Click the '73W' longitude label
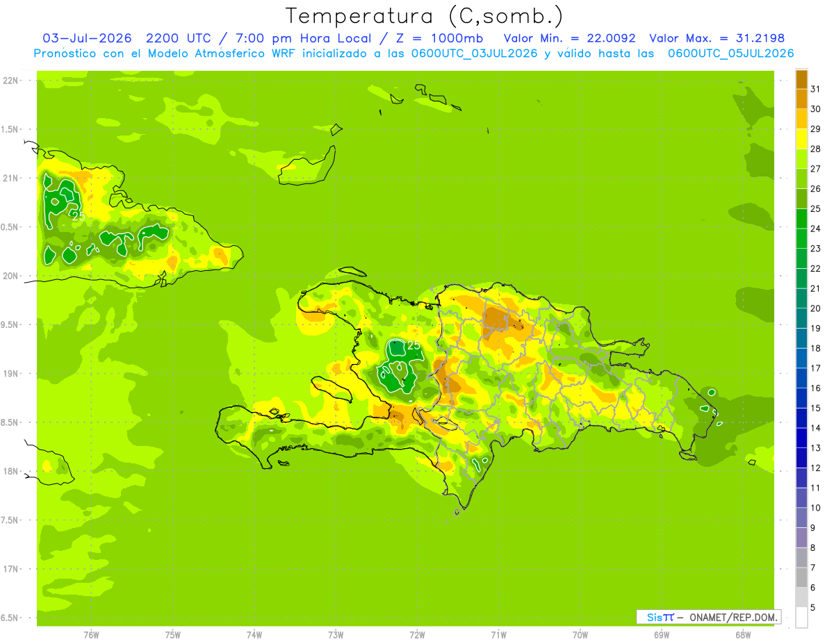The width and height of the screenshot is (834, 644). [x=336, y=635]
